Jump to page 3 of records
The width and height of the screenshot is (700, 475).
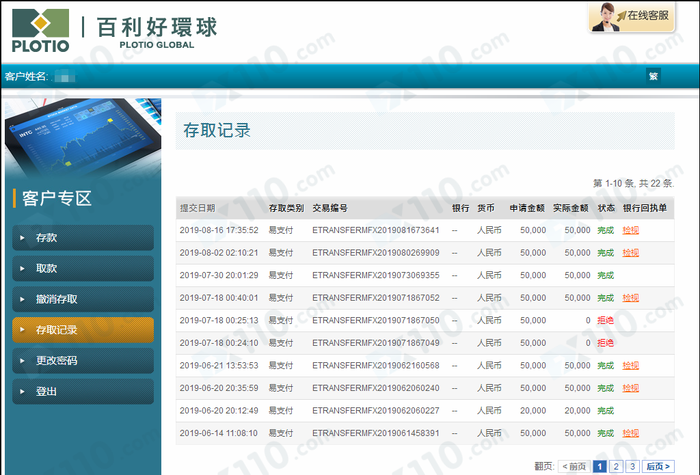click(x=632, y=466)
